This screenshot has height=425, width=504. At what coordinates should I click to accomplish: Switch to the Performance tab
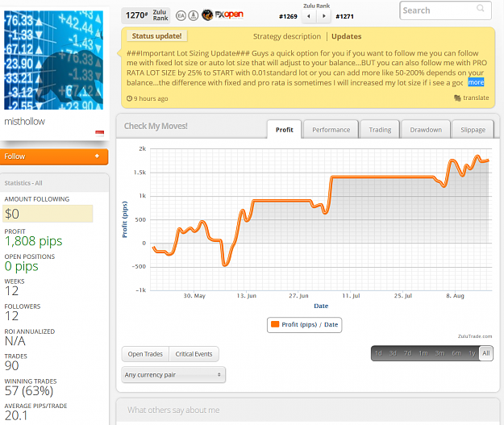[x=331, y=130]
